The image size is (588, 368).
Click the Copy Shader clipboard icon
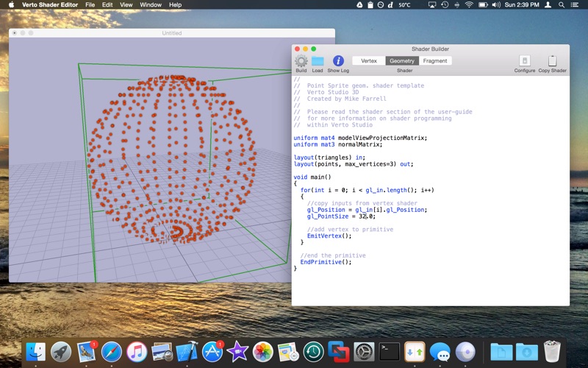(x=552, y=61)
